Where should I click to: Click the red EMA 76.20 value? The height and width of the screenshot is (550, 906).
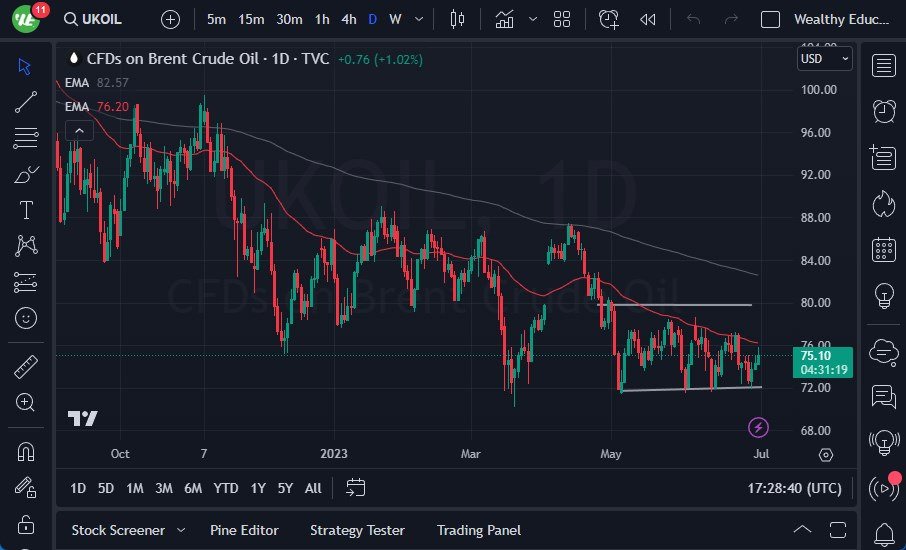coord(113,106)
